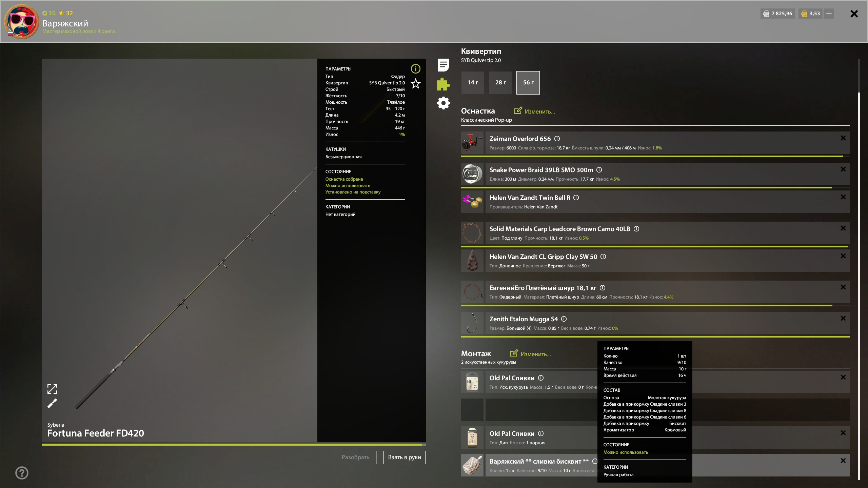The image size is (868, 488).
Task: Click the Zenith Etalon Mugga S4 hook thumbnail
Action: (472, 323)
